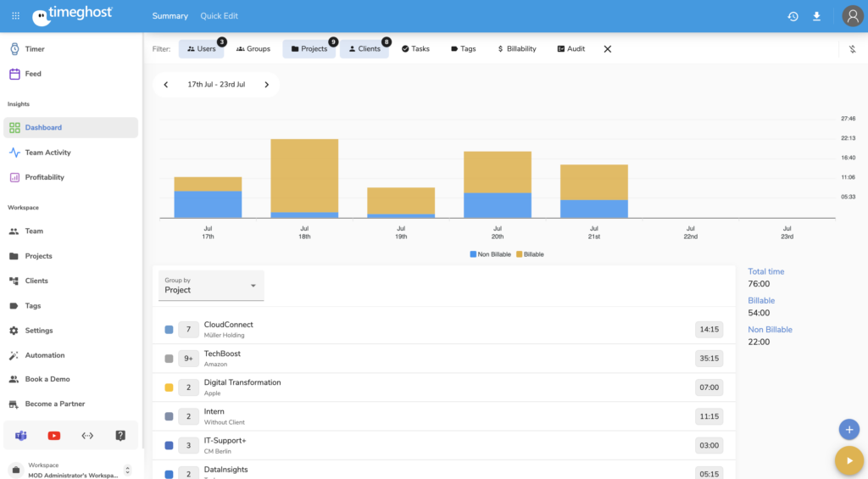Click the download export icon

click(816, 16)
